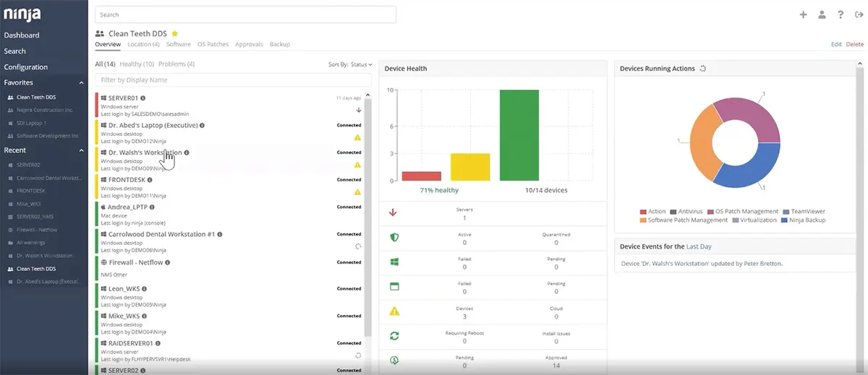
Task: Click info icon next to Mike_WKS
Action: coord(144,316)
